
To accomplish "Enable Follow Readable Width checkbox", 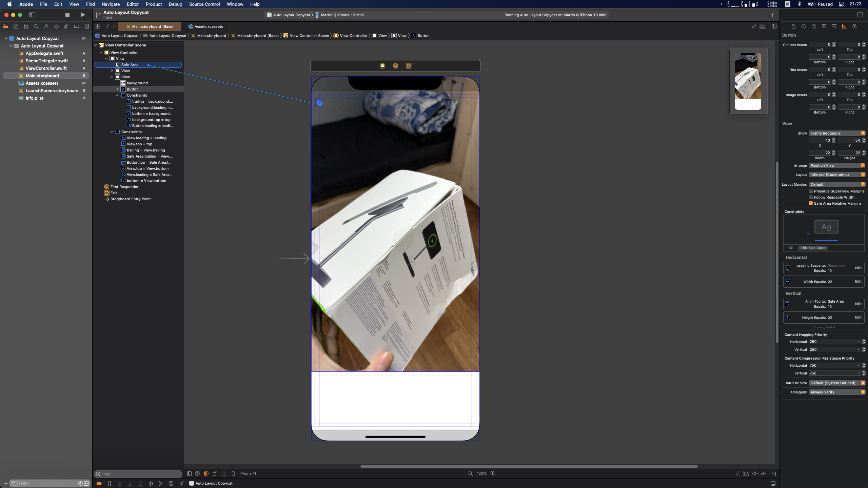I will [x=811, y=197].
